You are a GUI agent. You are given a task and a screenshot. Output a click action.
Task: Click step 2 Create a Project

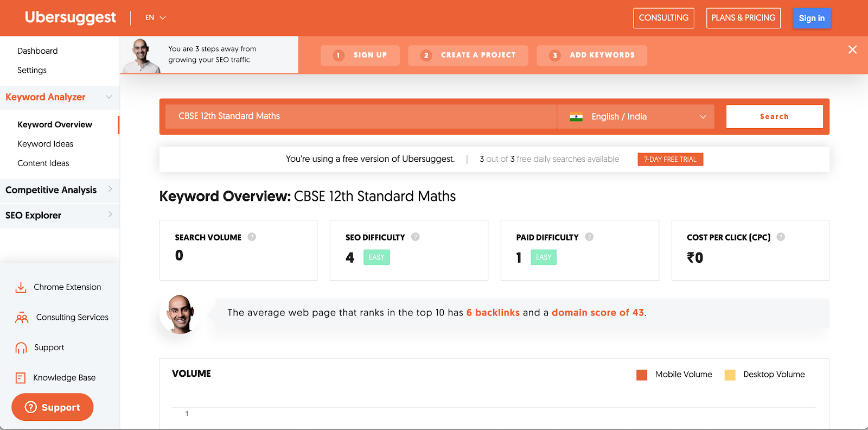(x=468, y=55)
